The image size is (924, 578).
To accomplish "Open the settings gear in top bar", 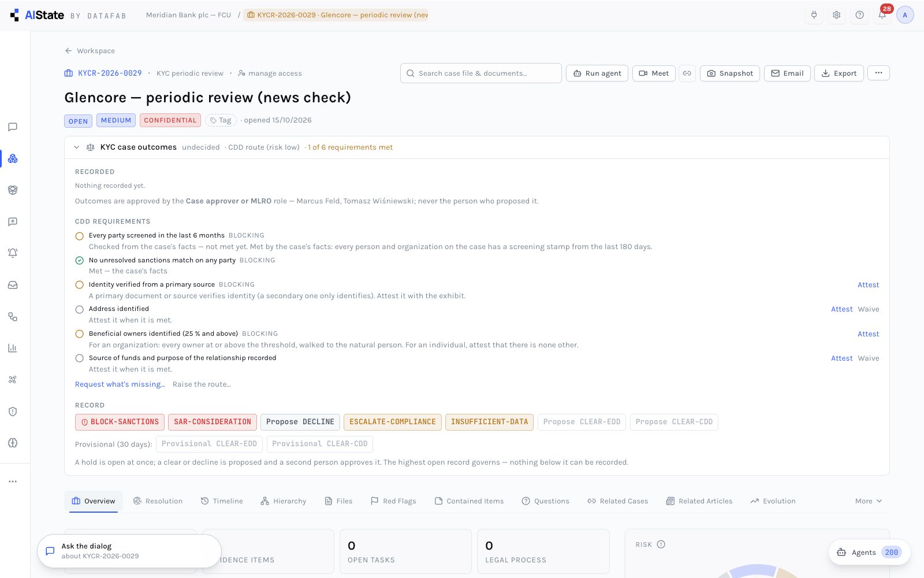I will [837, 15].
